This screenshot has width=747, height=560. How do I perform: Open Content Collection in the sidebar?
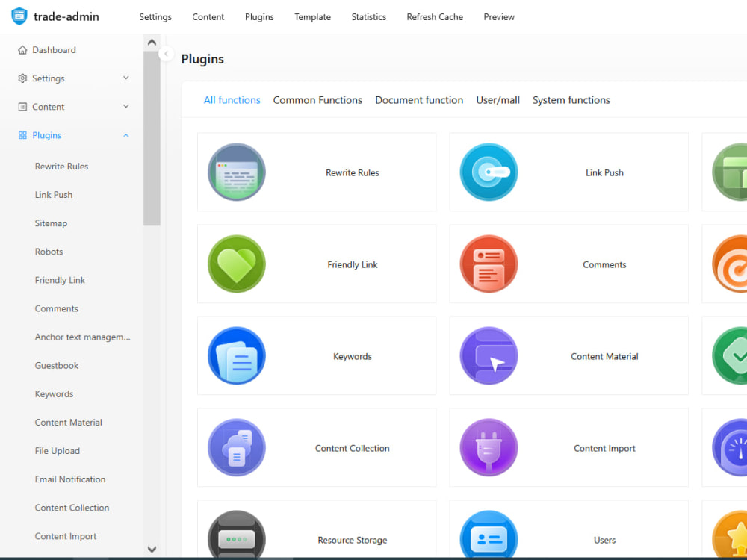click(x=72, y=508)
